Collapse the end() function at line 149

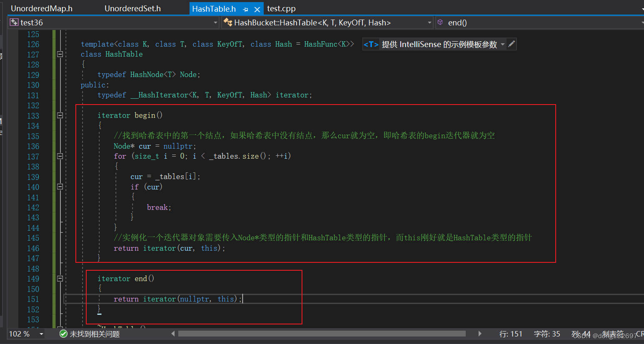click(60, 279)
